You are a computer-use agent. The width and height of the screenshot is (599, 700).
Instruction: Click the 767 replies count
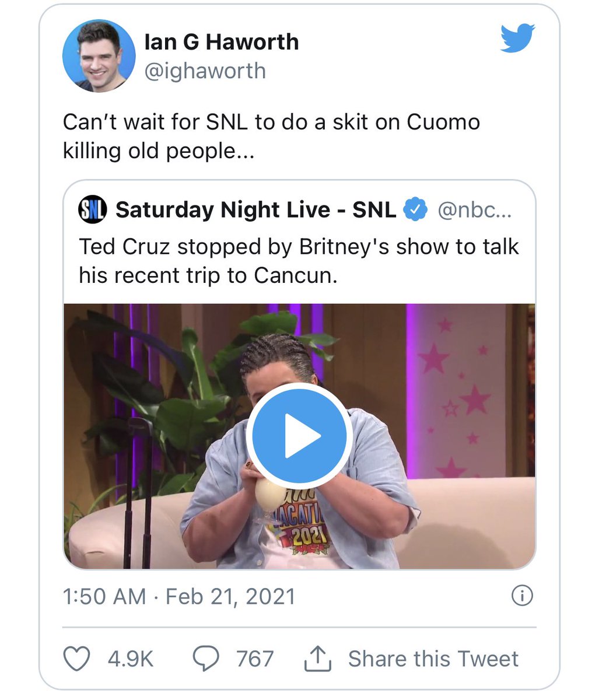coord(255,659)
